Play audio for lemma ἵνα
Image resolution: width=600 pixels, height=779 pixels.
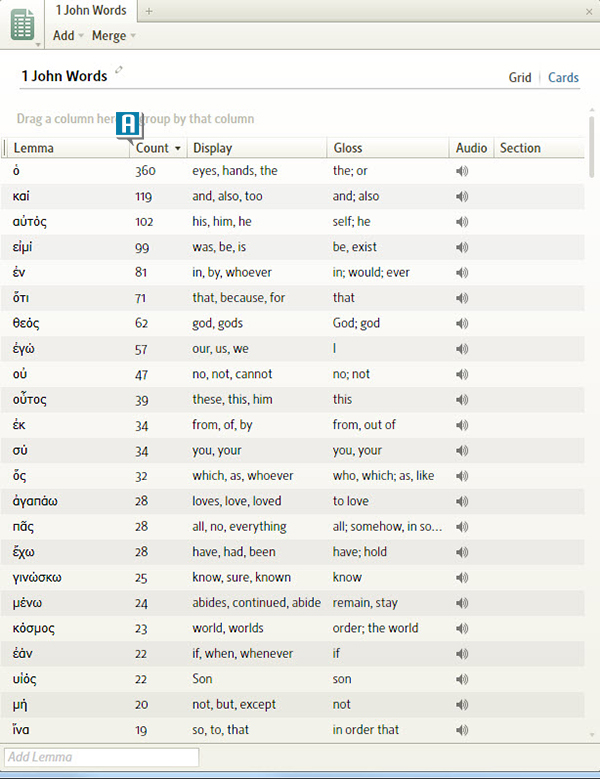coord(462,730)
